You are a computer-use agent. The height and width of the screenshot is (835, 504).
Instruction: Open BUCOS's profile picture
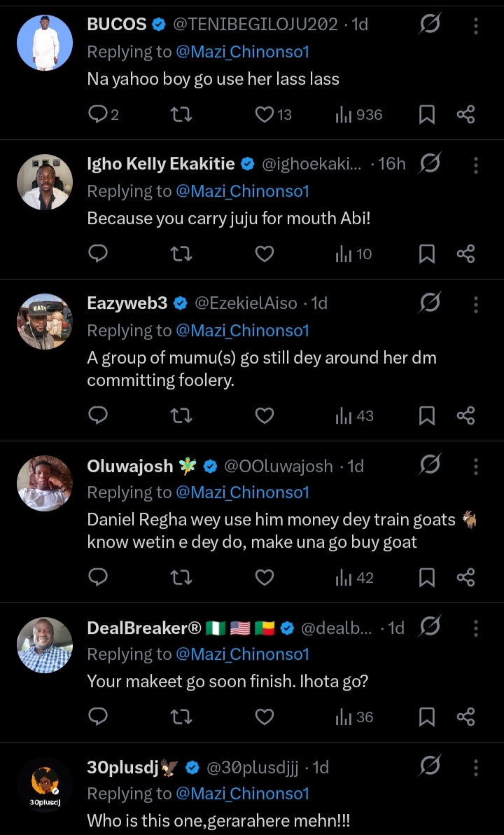[x=44, y=43]
